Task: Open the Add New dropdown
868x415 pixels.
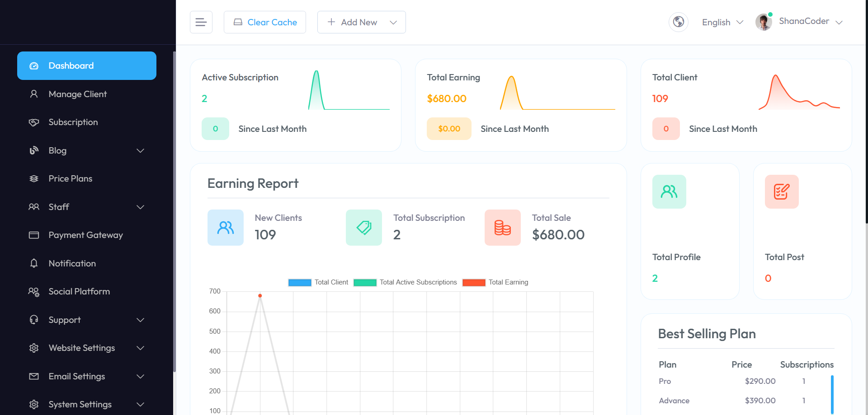Action: (x=361, y=22)
